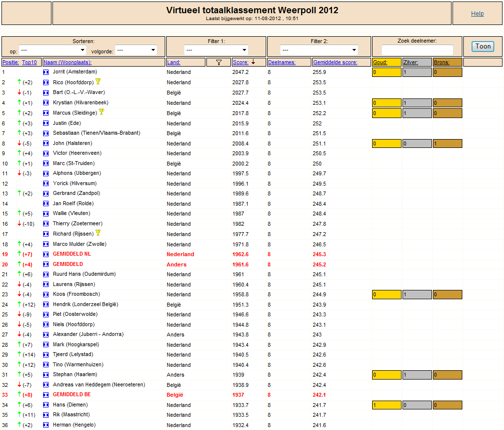Open the 'volgorde' dropdown
Screen dimensions: 504x430
(136, 50)
